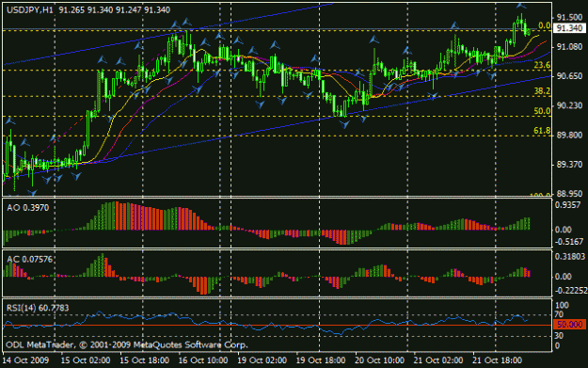Click the 90.650 price axis value
This screenshot has width=588, height=368.
(x=569, y=76)
